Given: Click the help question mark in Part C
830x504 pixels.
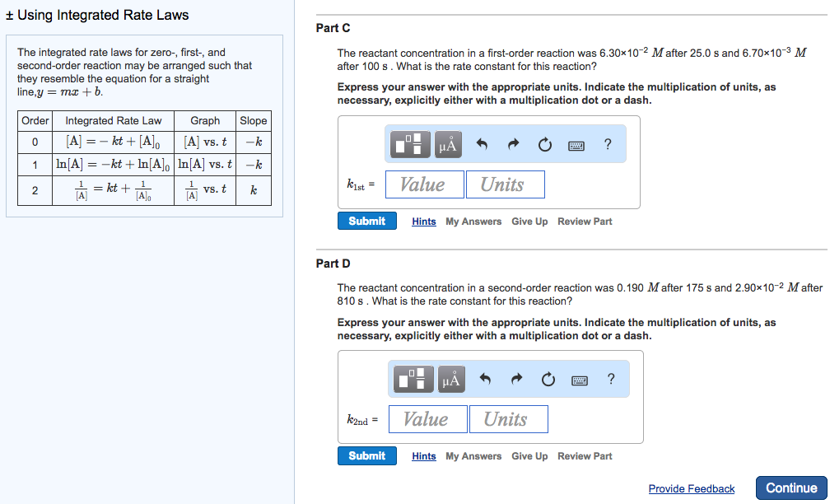Looking at the screenshot, I should point(607,144).
